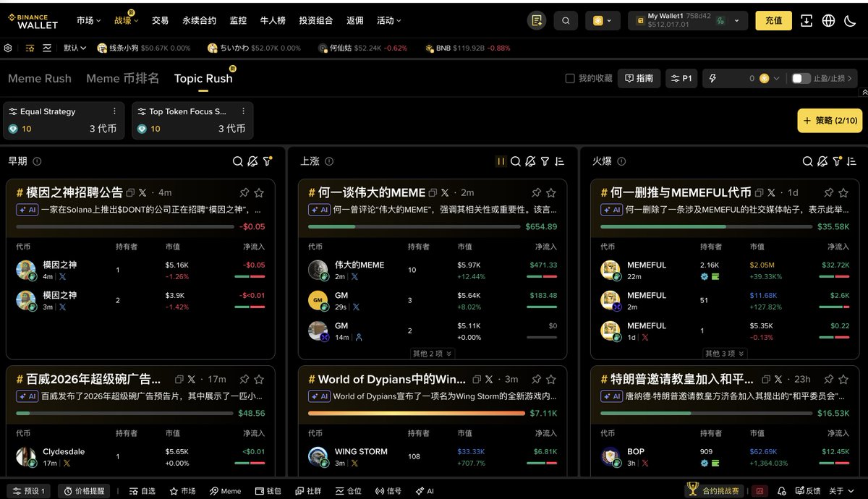Open the P1 preset button
This screenshot has height=499, width=868.
[681, 78]
